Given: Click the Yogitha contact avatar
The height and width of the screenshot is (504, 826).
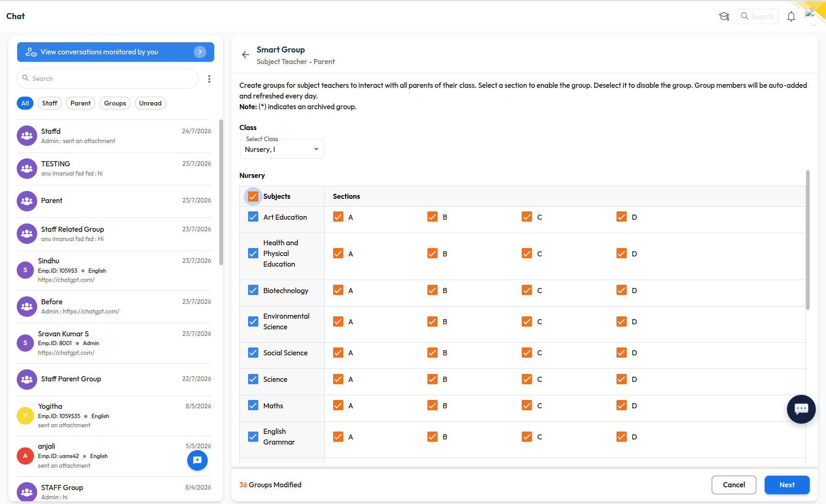Looking at the screenshot, I should coord(25,416).
